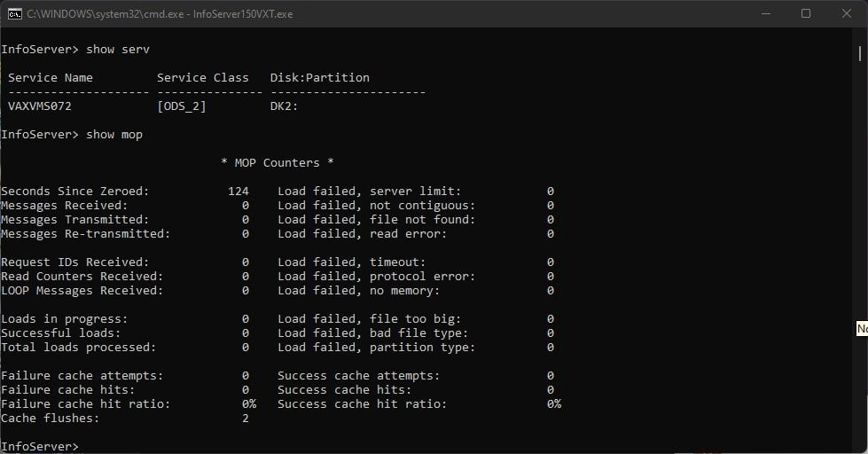This screenshot has width=868, height=454.
Task: Minimize the command prompt window
Action: tap(765, 14)
